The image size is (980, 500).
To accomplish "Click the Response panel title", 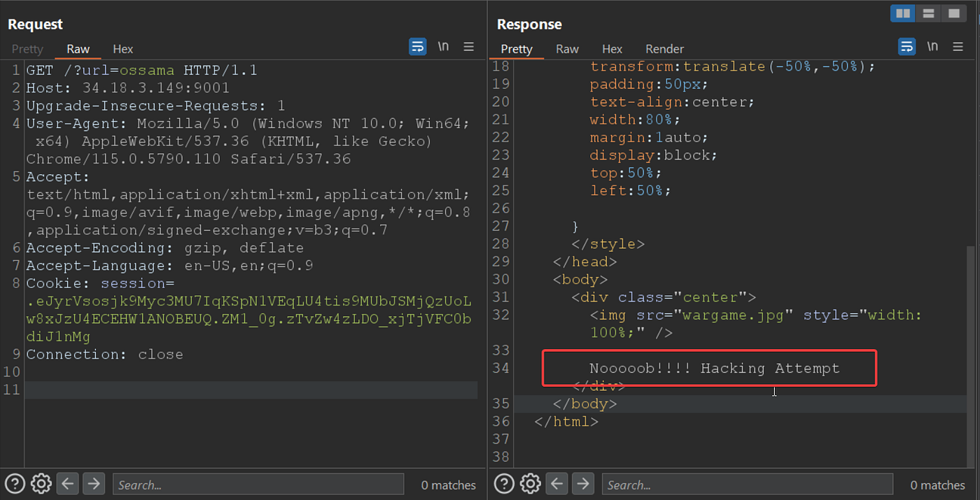I will click(529, 24).
